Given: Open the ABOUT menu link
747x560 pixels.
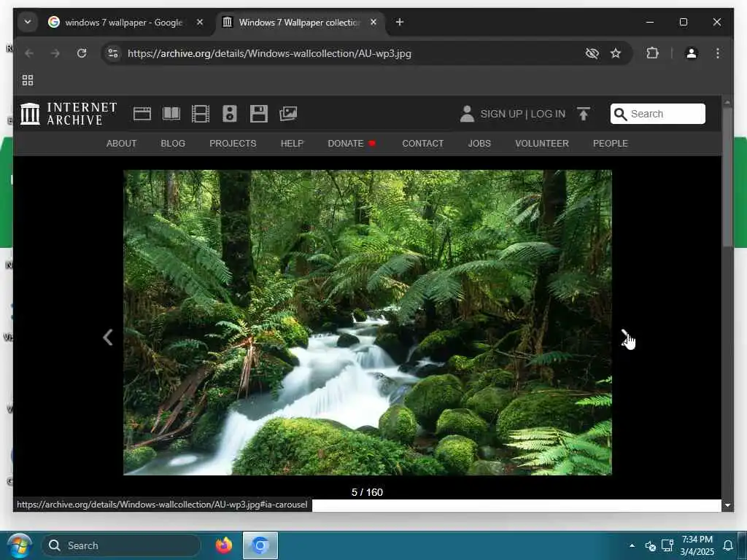Looking at the screenshot, I should pos(122,144).
